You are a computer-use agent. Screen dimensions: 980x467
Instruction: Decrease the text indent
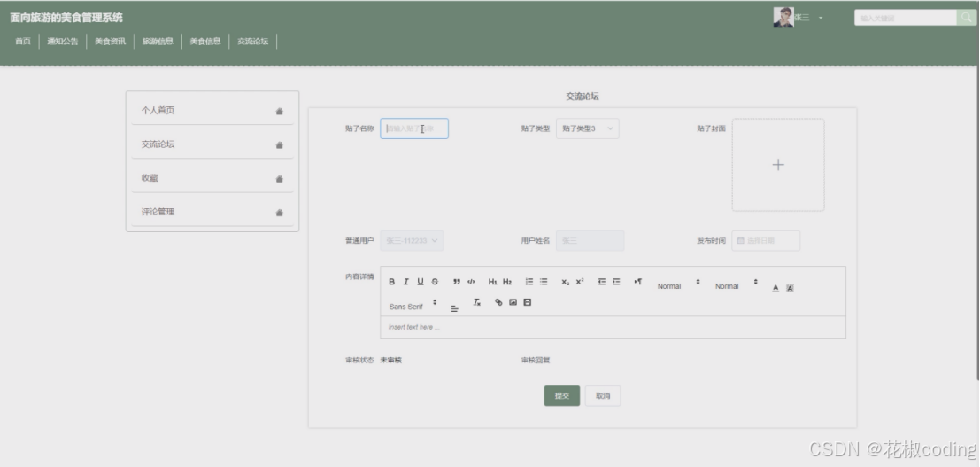602,282
